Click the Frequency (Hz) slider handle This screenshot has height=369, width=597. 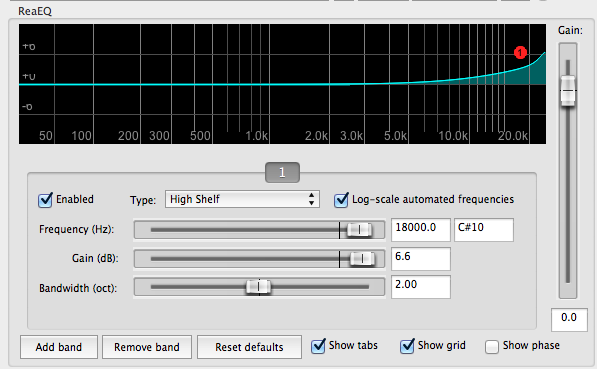click(359, 230)
